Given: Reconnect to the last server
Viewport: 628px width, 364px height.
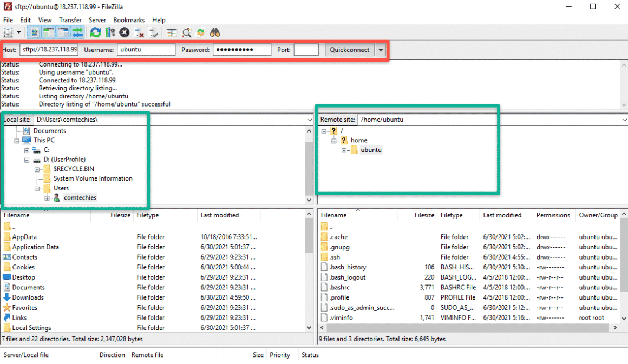Looking at the screenshot, I should tap(153, 33).
